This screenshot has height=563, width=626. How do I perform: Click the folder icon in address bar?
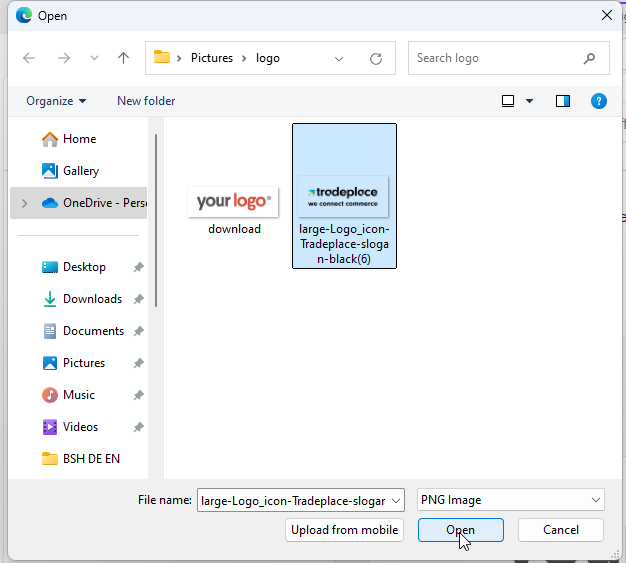[162, 57]
